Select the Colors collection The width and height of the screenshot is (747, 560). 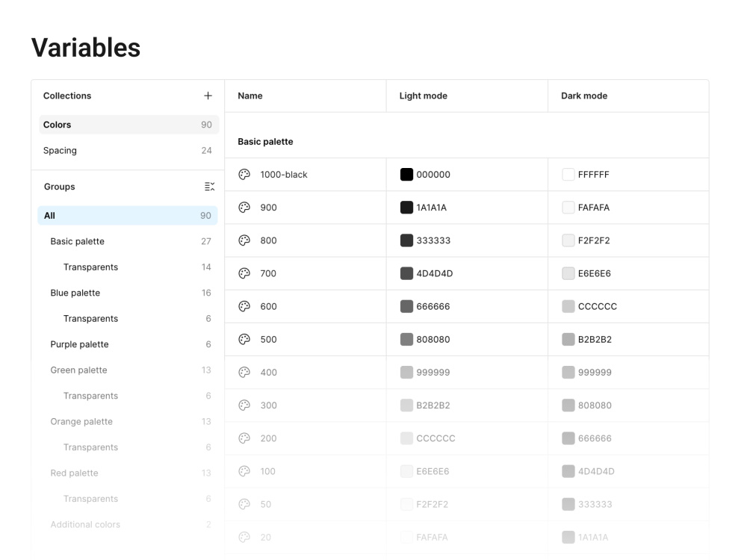128,124
